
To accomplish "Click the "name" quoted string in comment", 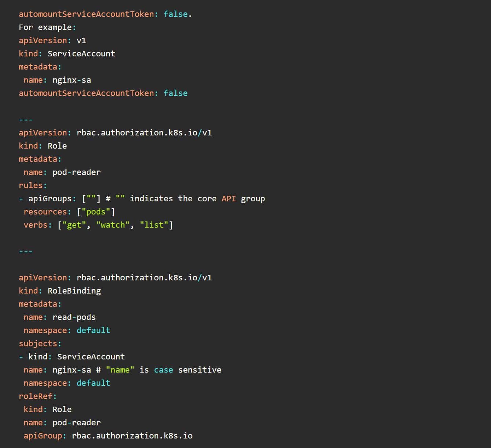I will click(x=120, y=370).
